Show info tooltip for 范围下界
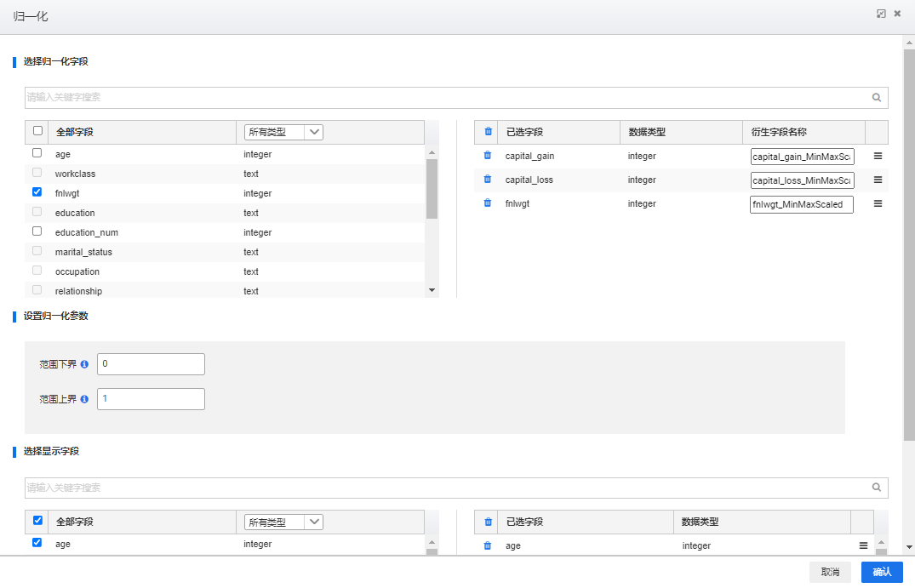 click(x=84, y=364)
